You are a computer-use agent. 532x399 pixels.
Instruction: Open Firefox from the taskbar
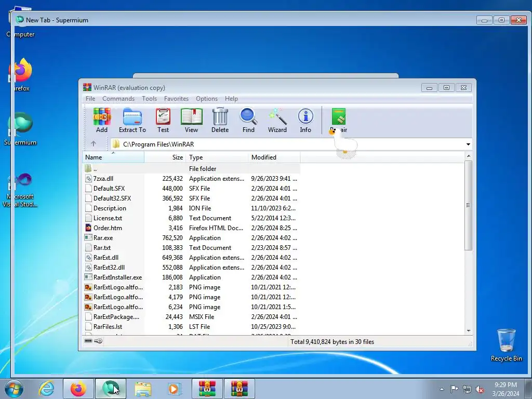78,389
